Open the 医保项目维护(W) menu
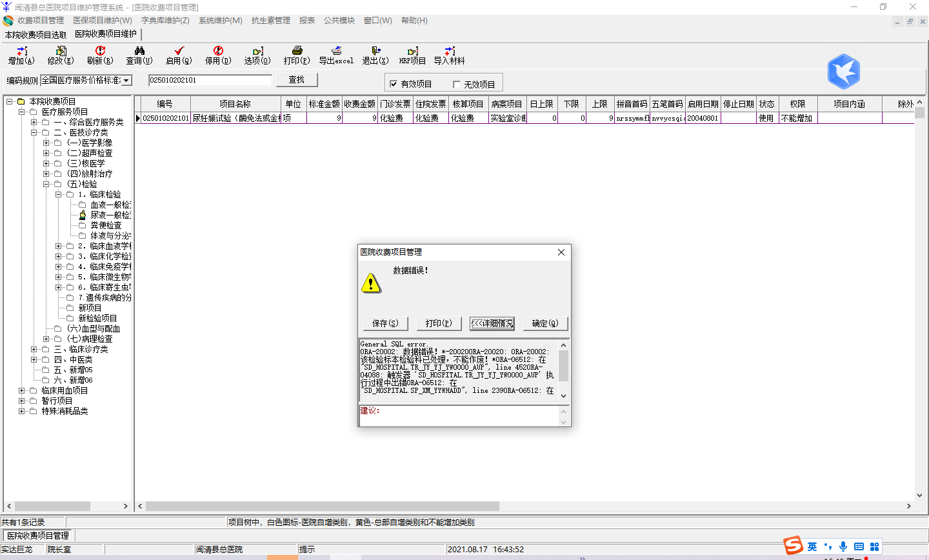The height and width of the screenshot is (560, 929). [103, 21]
